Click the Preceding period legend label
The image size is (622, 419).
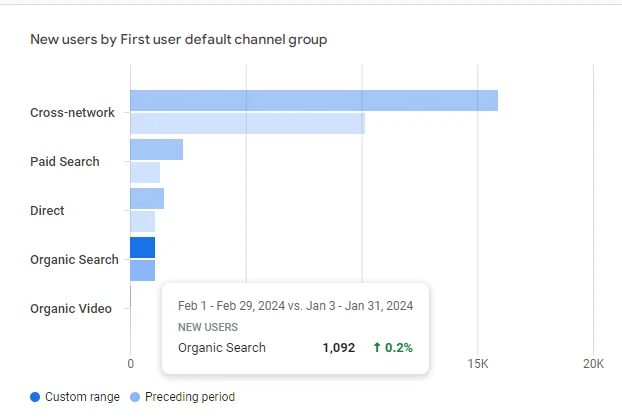190,397
